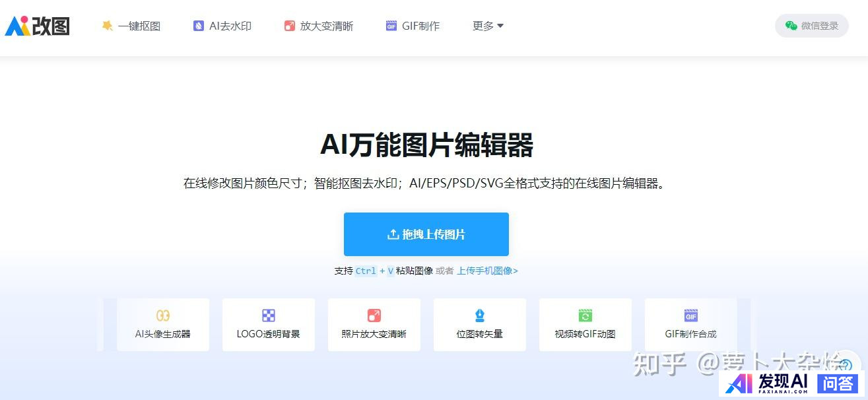
Task: Click the 发现AI watermark logo
Action: (x=767, y=383)
